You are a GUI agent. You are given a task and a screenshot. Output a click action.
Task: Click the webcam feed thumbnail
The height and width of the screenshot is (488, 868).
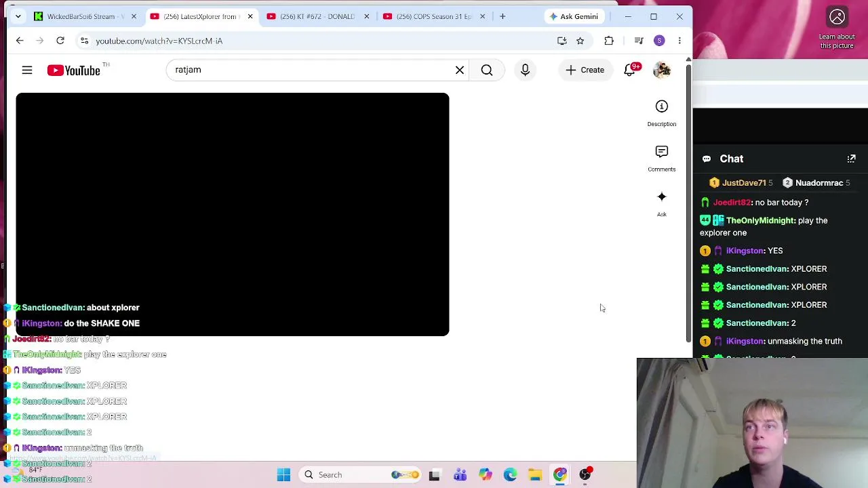(753, 423)
